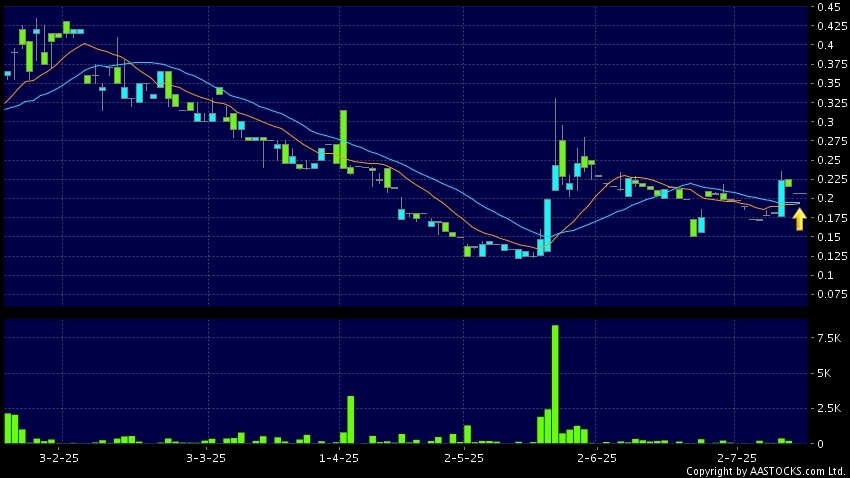Click the 0.1 price level label
The width and height of the screenshot is (850, 478).
[x=825, y=275]
